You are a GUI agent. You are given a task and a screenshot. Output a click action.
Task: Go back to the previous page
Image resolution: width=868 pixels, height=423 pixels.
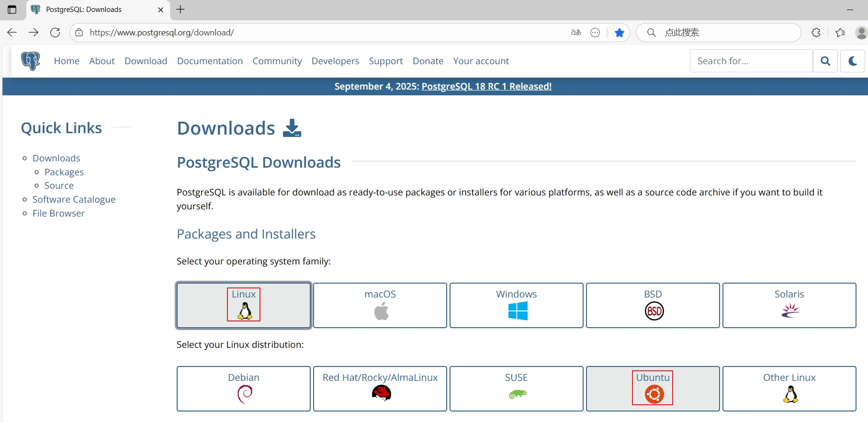pyautogui.click(x=12, y=33)
